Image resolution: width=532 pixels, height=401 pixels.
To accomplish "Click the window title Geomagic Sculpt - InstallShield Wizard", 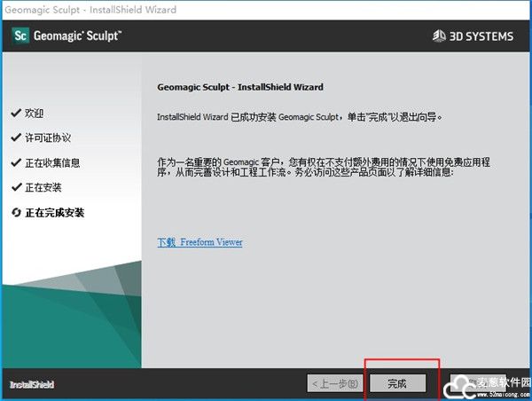I will (x=90, y=10).
